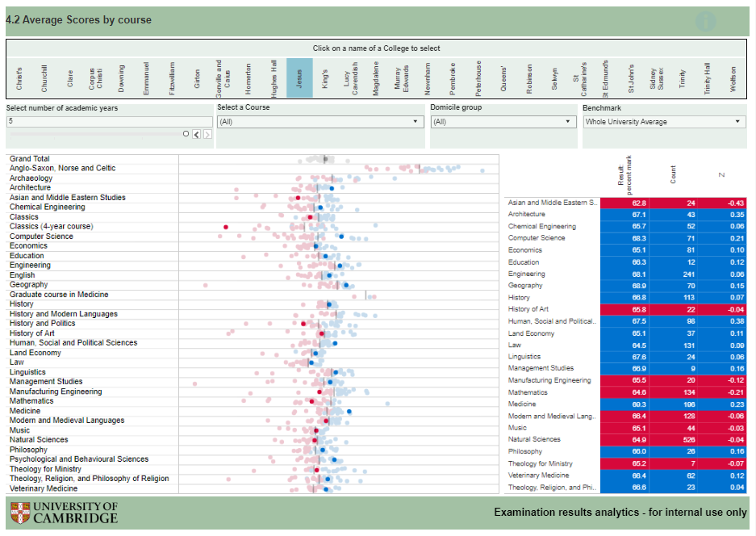
Task: Select Trinity Hall college
Action: point(708,79)
